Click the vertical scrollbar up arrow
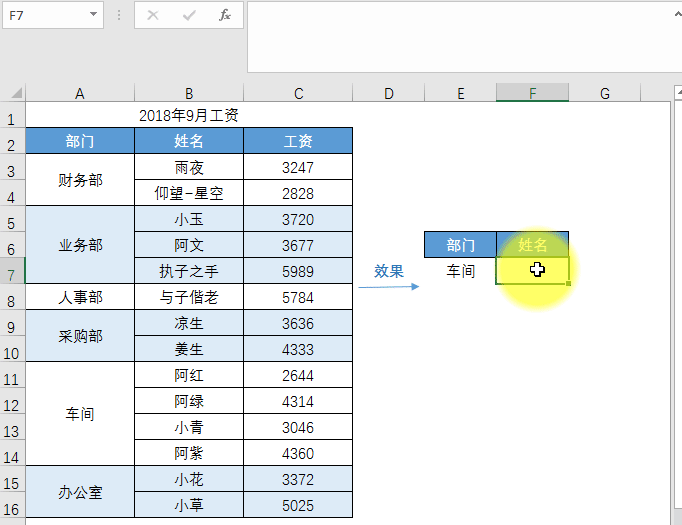 coord(679,92)
